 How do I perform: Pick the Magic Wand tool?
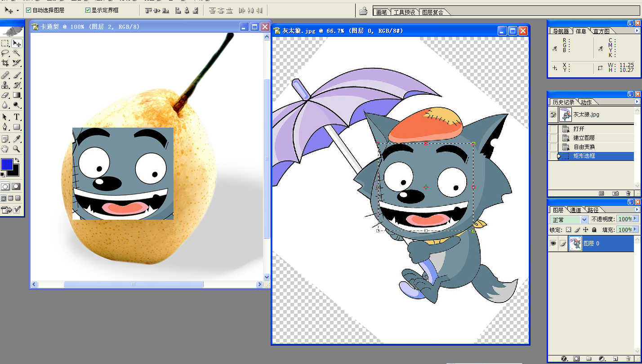(17, 53)
